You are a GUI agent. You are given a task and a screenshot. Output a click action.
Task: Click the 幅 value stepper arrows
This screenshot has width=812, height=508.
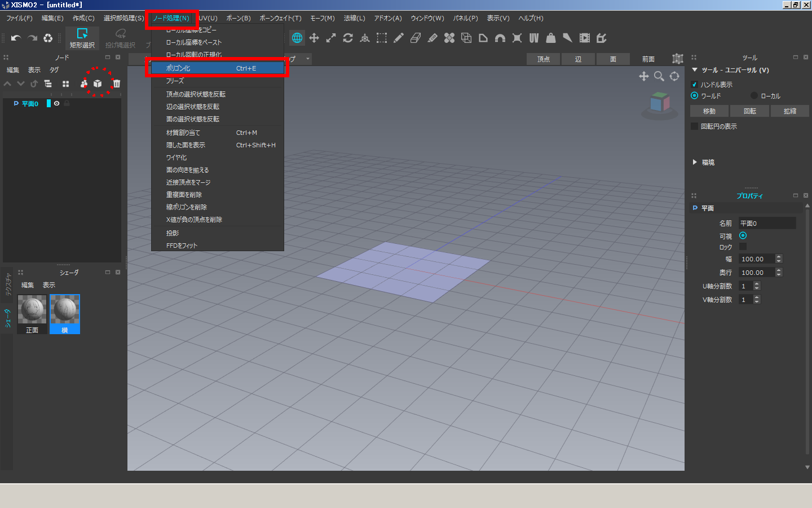coord(779,259)
